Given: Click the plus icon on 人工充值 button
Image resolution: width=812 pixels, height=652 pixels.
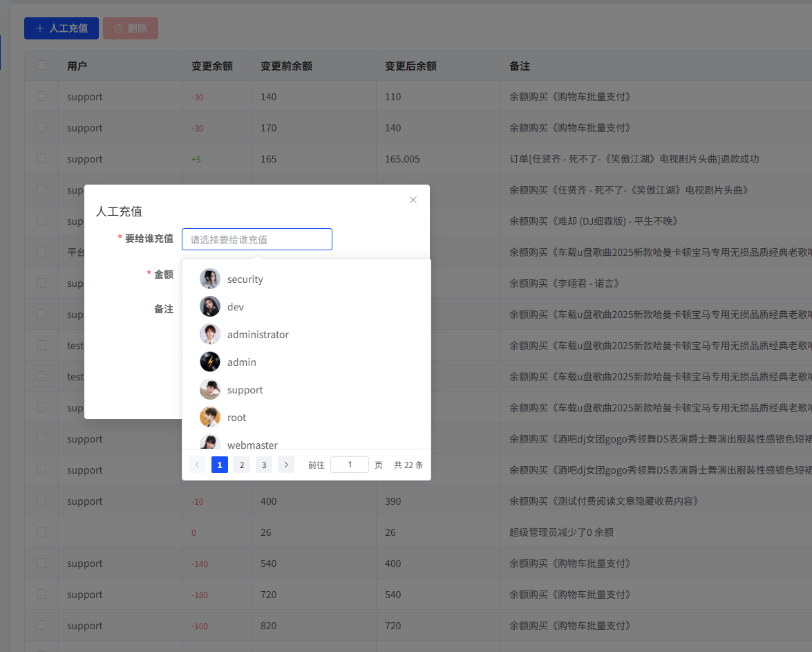Looking at the screenshot, I should 41,28.
